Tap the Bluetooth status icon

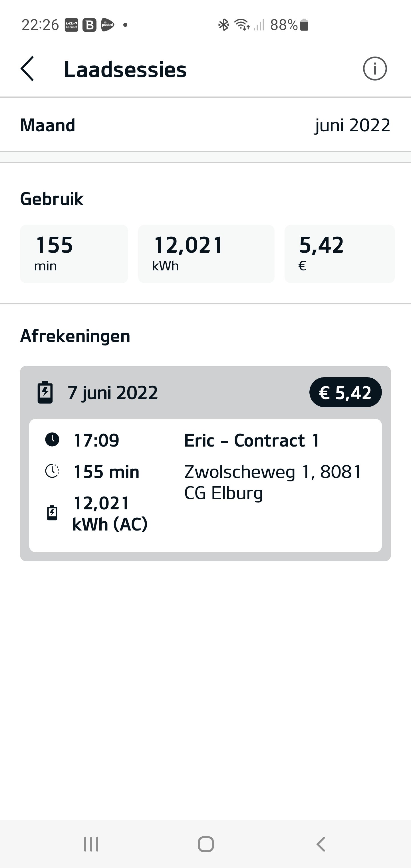click(x=223, y=25)
